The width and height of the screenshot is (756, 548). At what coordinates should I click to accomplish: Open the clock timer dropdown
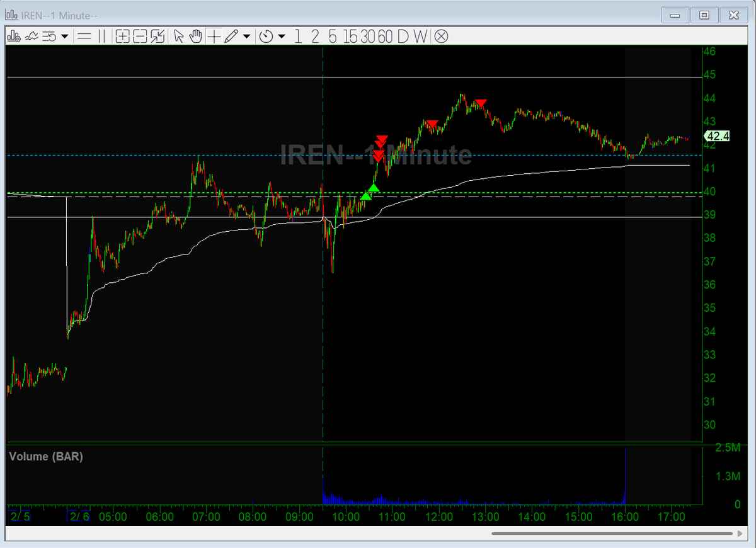coord(266,36)
